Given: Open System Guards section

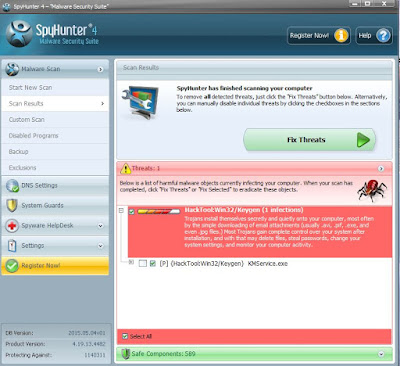Looking at the screenshot, I should coord(55,205).
